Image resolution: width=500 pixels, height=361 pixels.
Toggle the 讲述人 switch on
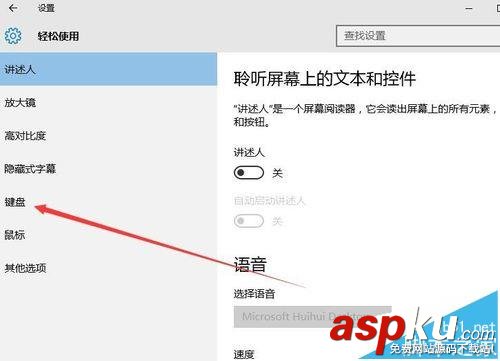tap(249, 173)
